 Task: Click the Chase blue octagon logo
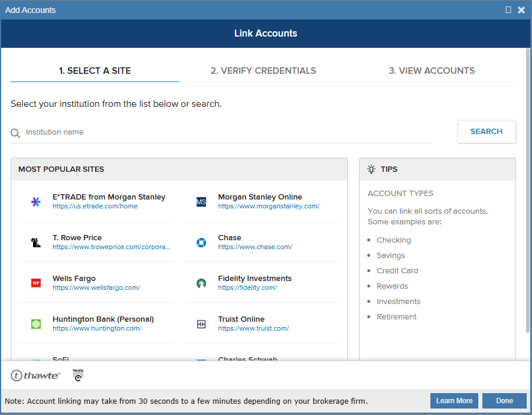click(201, 243)
